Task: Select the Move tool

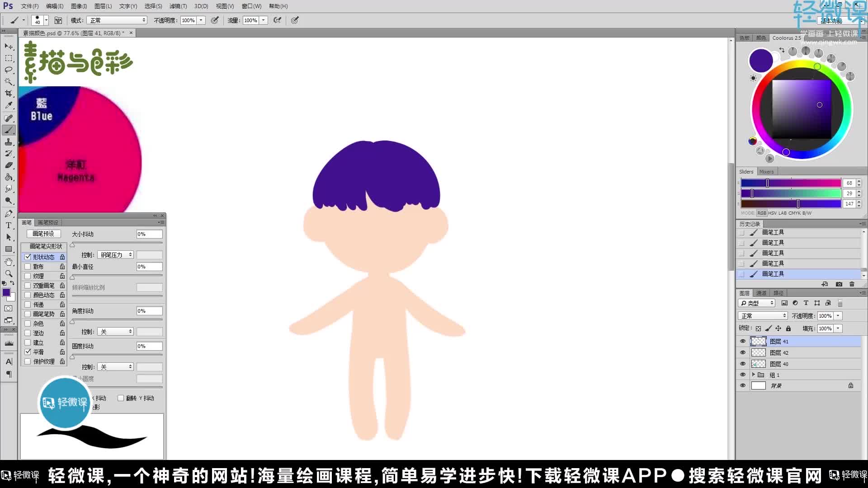Action: [9, 47]
